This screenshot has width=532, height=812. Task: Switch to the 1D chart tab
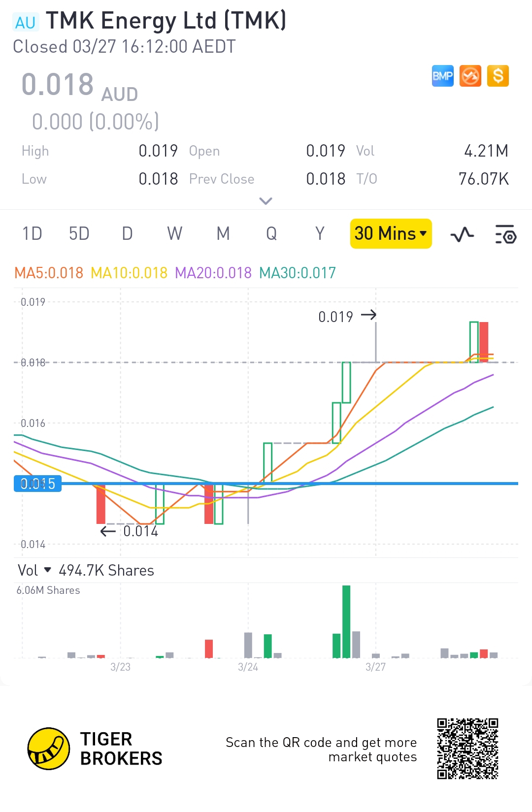(x=32, y=233)
